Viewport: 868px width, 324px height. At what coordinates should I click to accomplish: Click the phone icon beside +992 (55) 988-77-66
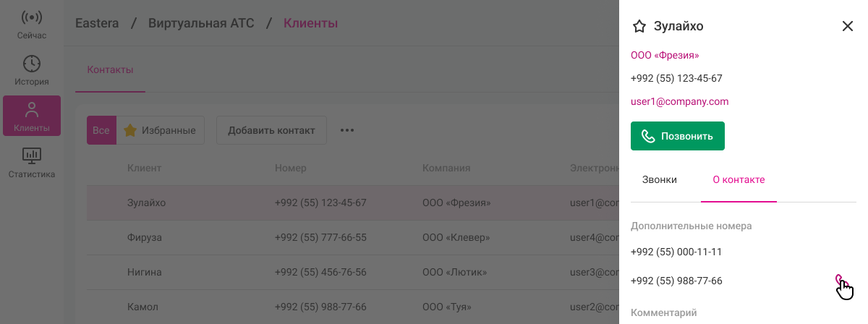839,280
